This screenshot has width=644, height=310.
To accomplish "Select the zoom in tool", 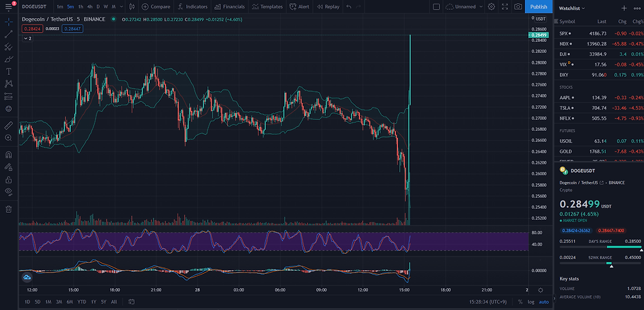I will point(8,138).
